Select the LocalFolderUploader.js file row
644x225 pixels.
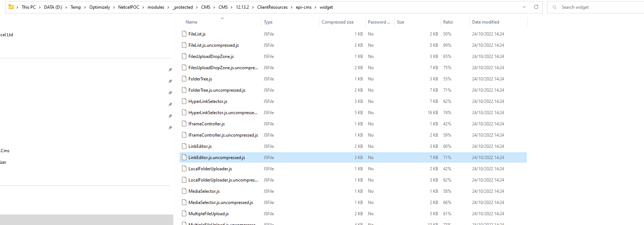210,169
